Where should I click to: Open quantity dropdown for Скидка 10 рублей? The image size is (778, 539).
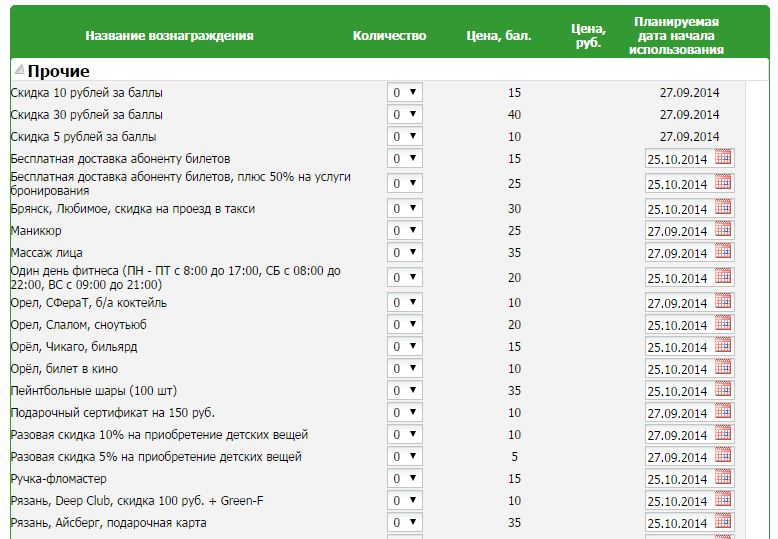404,93
